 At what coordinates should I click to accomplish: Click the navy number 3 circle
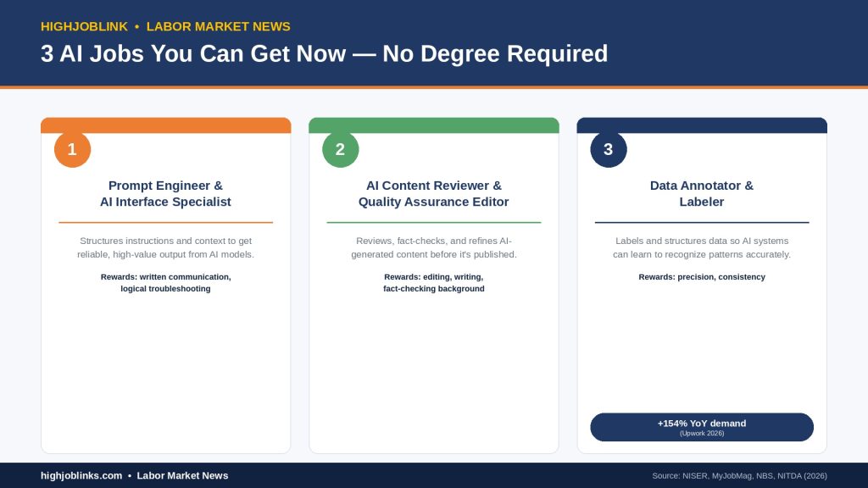609,149
